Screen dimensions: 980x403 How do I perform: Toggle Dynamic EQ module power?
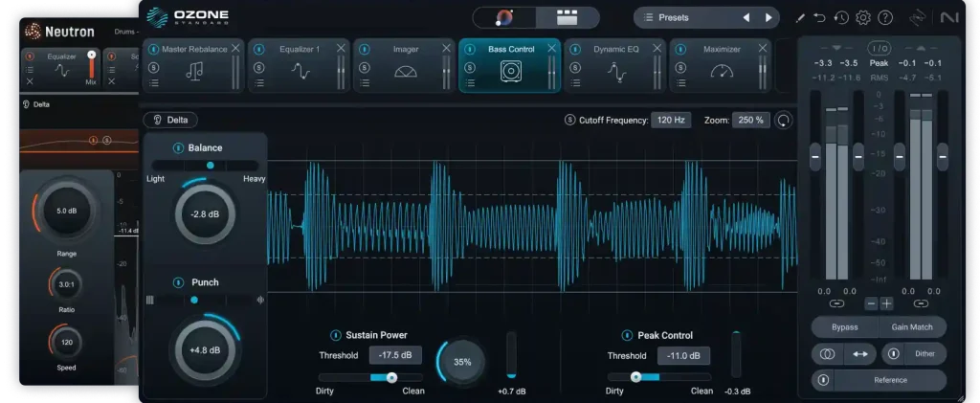[x=574, y=50]
